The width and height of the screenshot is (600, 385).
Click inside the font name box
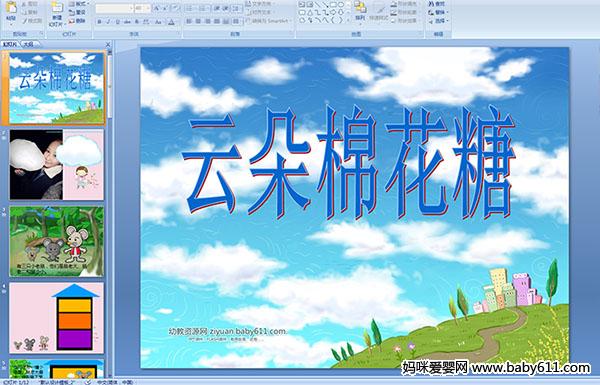(x=112, y=8)
